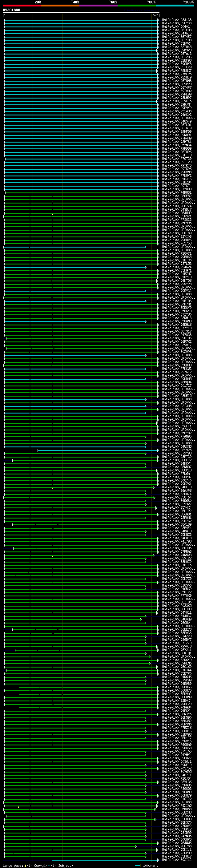This screenshot has height=868, width=197.
Task: Click the UniRef100_B4Q0Q9 label
Action: click(177, 619)
